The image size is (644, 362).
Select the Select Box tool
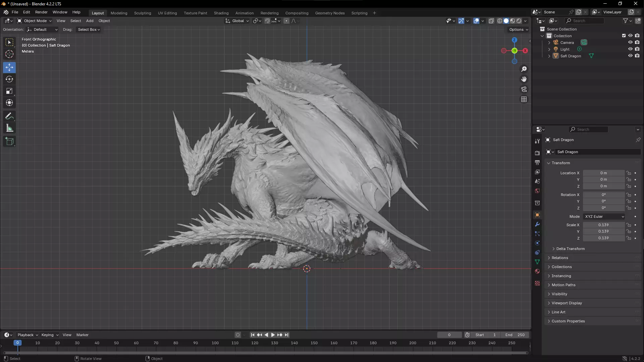(x=9, y=42)
